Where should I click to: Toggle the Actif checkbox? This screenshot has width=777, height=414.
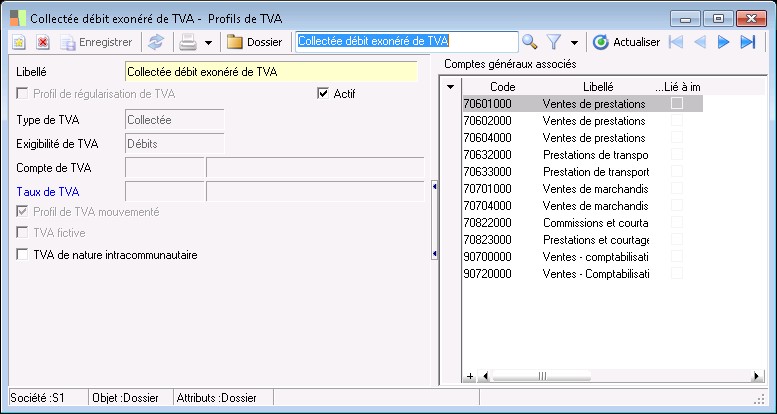pyautogui.click(x=323, y=94)
